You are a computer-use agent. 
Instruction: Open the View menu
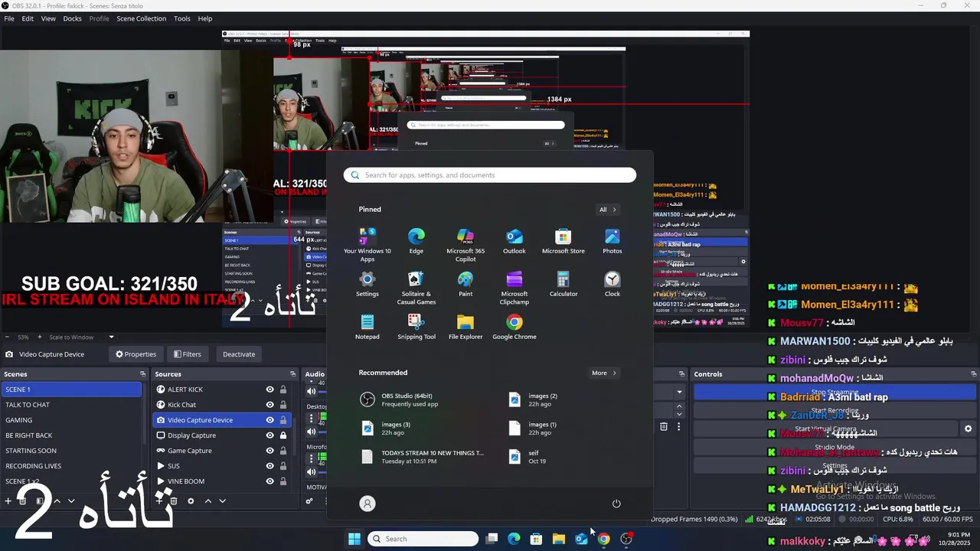pyautogui.click(x=48, y=18)
